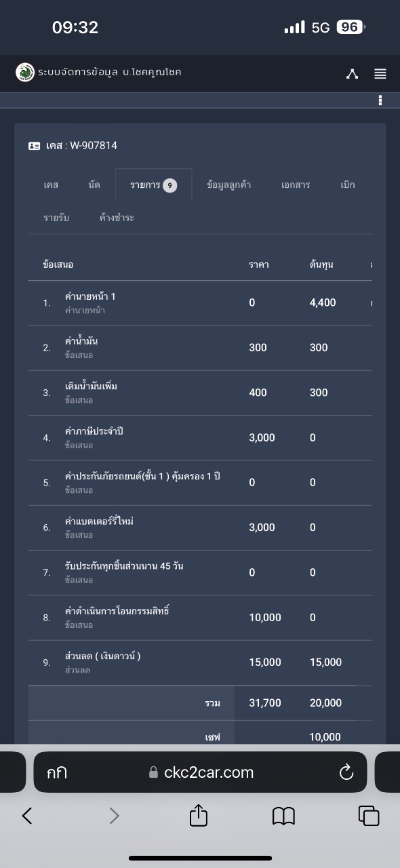Open the เอกสาร tab

(296, 184)
